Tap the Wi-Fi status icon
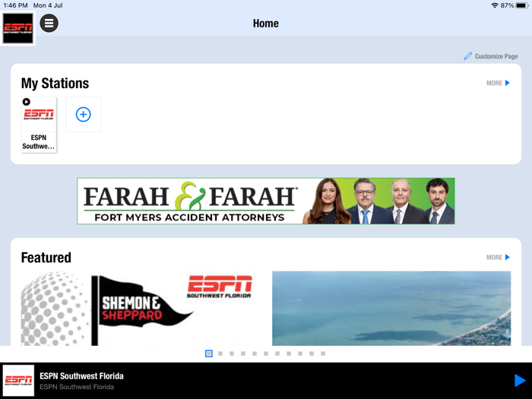The width and height of the screenshot is (532, 399). coord(495,5)
